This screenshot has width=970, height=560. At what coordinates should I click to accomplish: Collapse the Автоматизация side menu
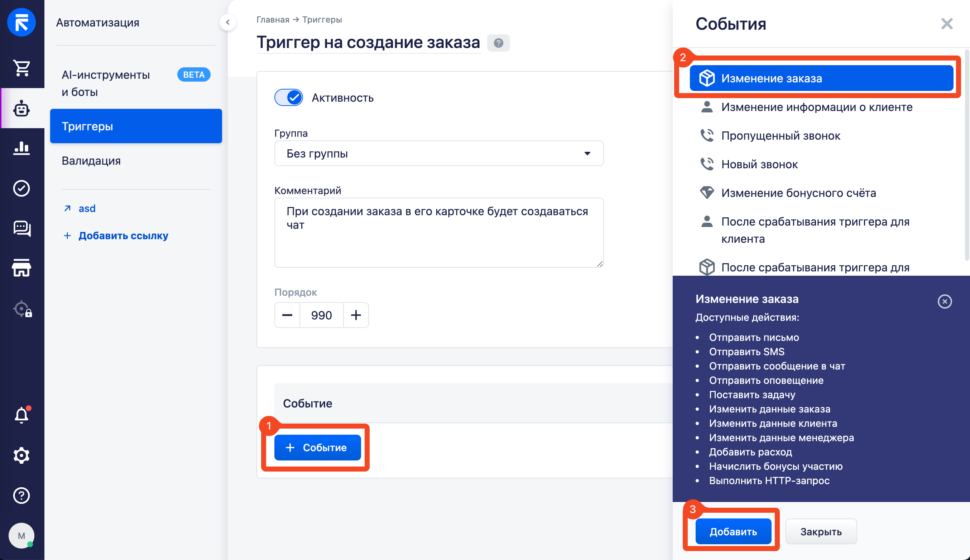pyautogui.click(x=228, y=22)
